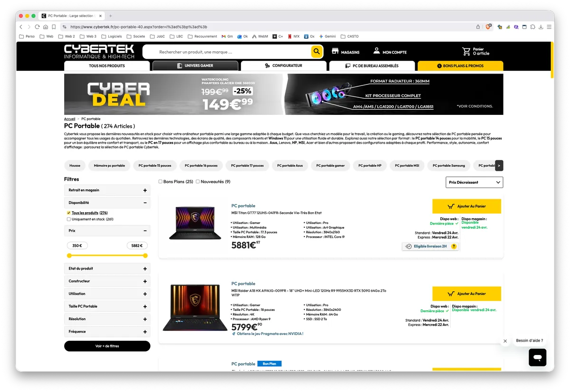Open Mon Compte user icon
Viewport: 570px width, 392px height.
376,51
